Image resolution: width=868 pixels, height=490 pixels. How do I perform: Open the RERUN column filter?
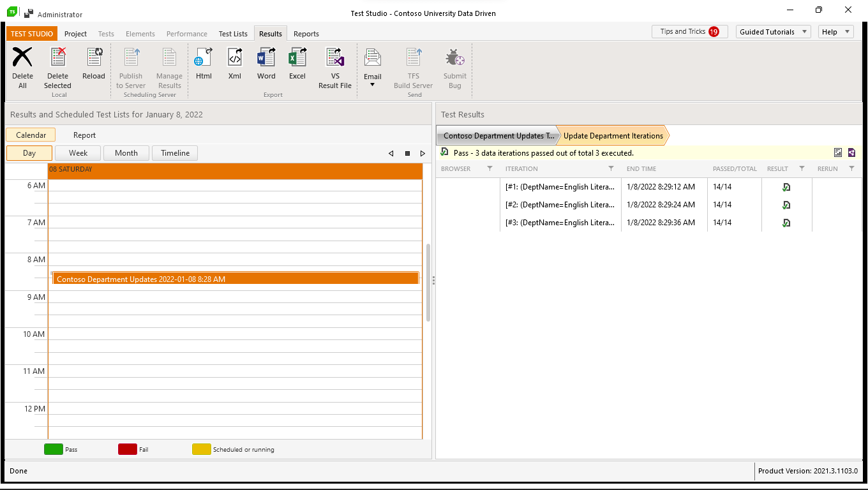point(851,168)
